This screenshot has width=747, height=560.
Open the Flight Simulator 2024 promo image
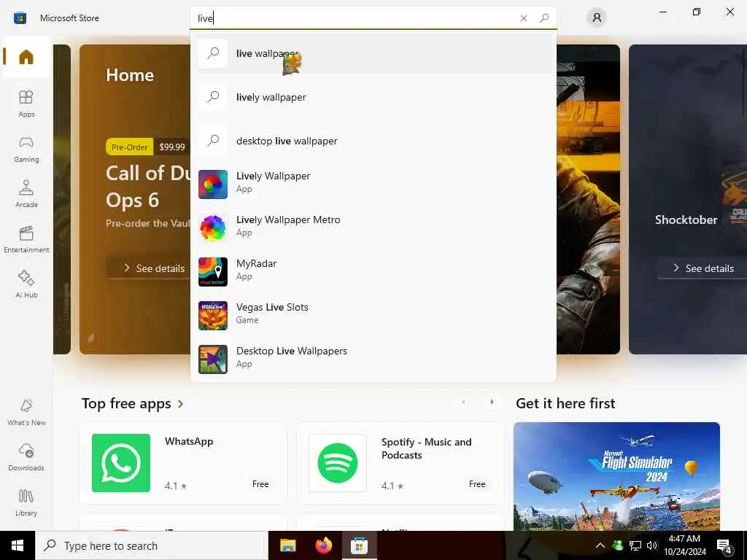pyautogui.click(x=616, y=476)
